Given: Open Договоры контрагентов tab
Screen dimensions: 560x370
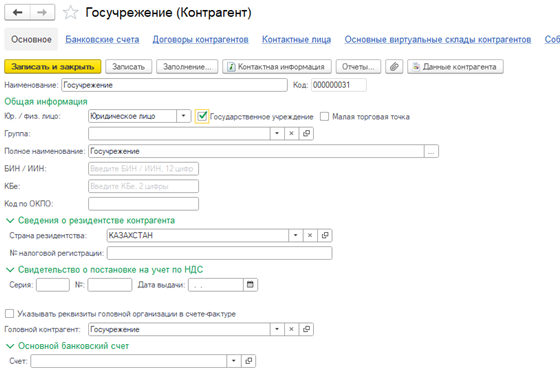Looking at the screenshot, I should pos(200,39).
